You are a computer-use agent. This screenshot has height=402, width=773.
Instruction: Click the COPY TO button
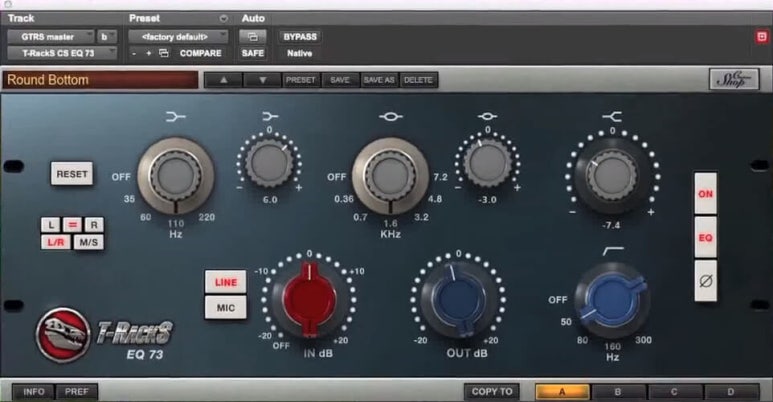492,392
